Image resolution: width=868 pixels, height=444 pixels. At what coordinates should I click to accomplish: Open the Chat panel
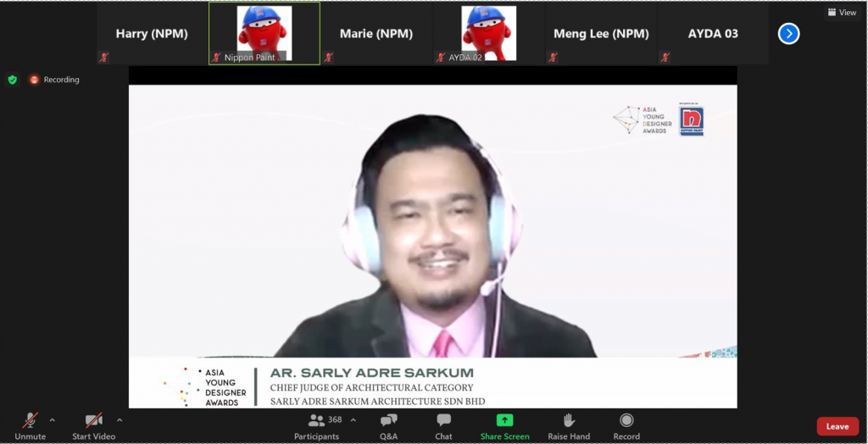(x=443, y=425)
